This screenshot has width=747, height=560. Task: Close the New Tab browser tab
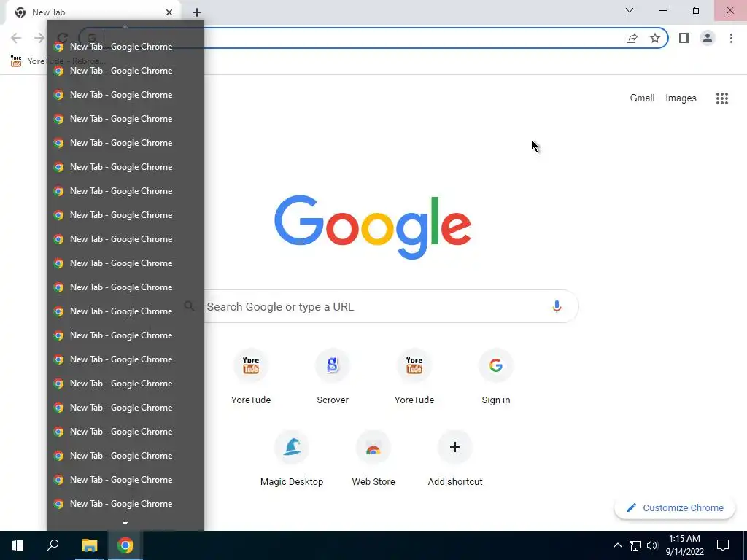[x=169, y=12]
